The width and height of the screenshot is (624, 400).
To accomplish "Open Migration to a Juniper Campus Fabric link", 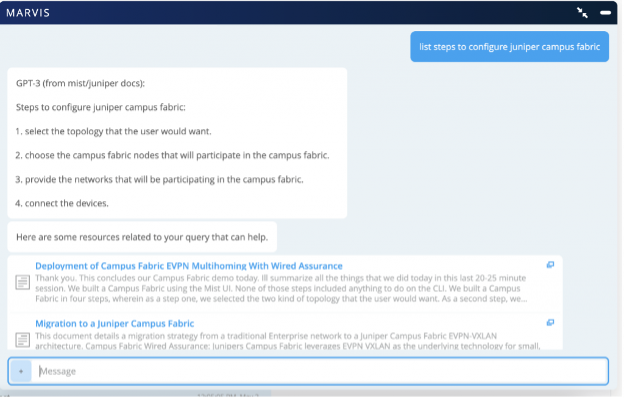I will [114, 324].
